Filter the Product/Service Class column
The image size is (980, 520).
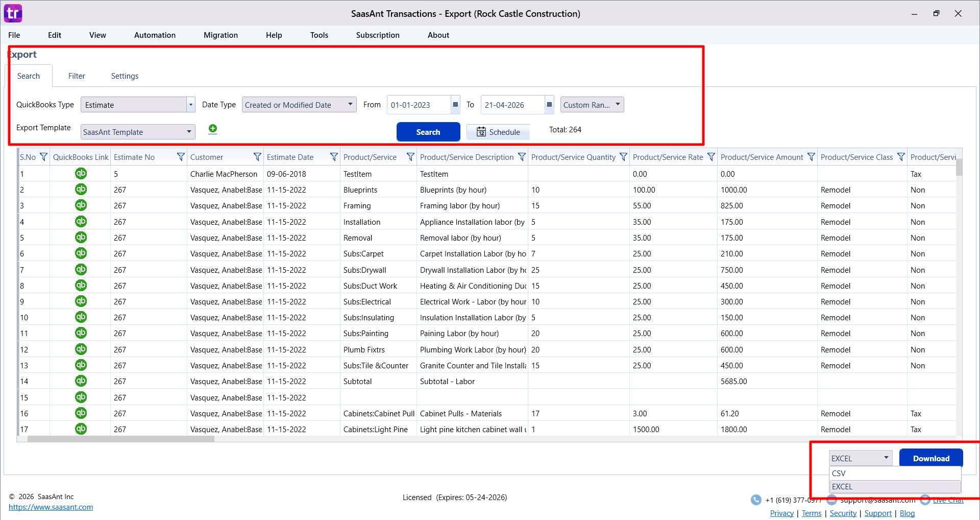(901, 157)
